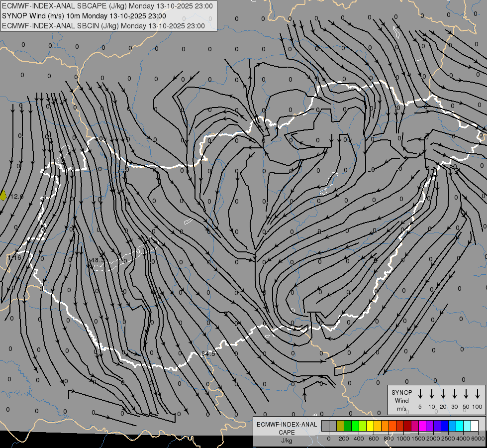Pick the bright green CAPE legend swatch
Image resolution: width=487 pixels, height=448 pixels.
pos(355,426)
